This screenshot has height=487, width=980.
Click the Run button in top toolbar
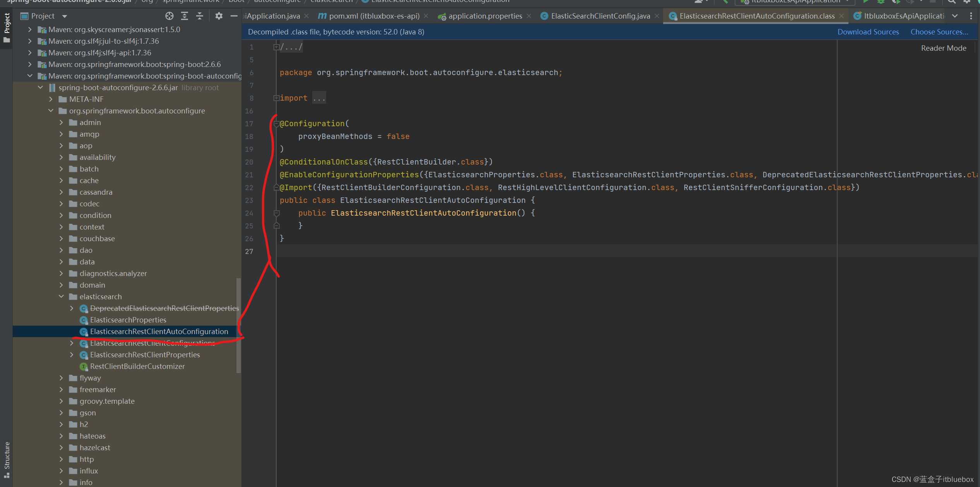pyautogui.click(x=866, y=2)
